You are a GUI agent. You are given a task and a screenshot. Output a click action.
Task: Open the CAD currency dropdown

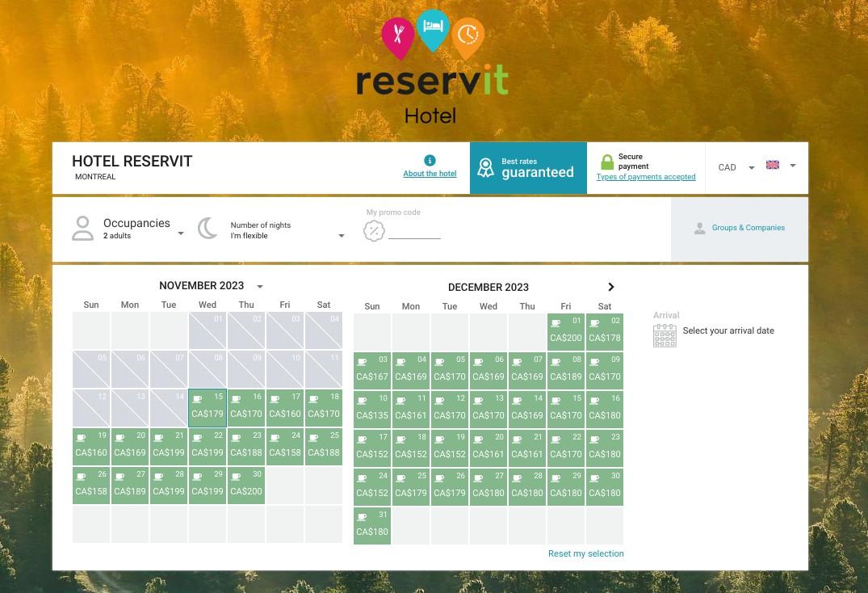pyautogui.click(x=736, y=167)
